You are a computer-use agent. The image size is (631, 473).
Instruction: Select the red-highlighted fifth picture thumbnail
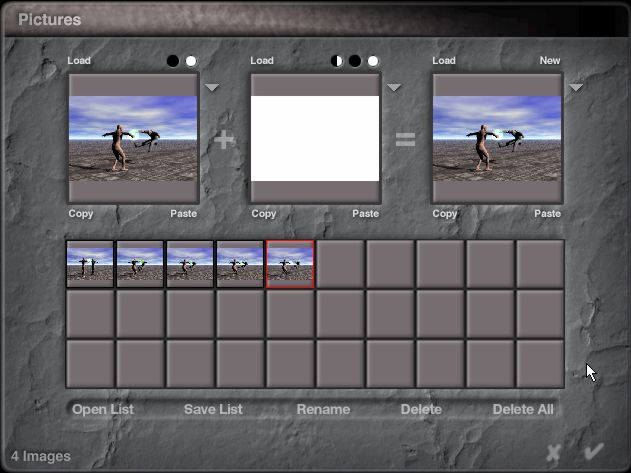tap(290, 264)
